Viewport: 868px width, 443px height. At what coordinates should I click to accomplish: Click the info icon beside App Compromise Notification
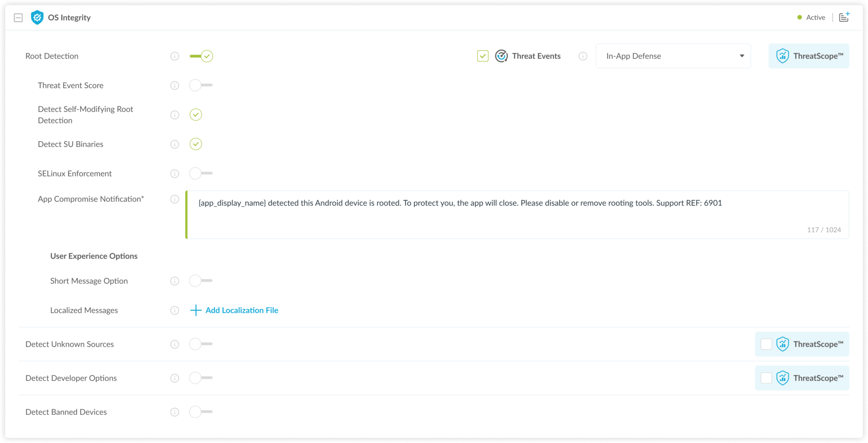pos(174,199)
